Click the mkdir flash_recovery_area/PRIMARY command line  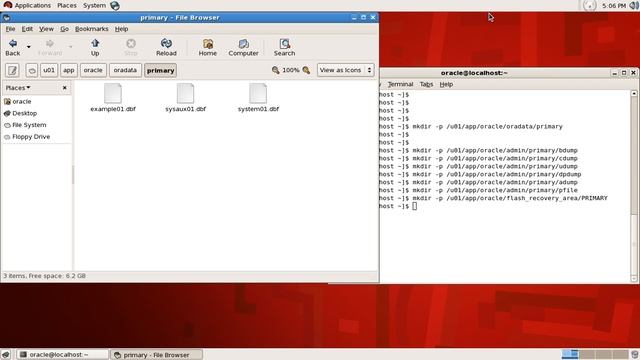coord(510,198)
